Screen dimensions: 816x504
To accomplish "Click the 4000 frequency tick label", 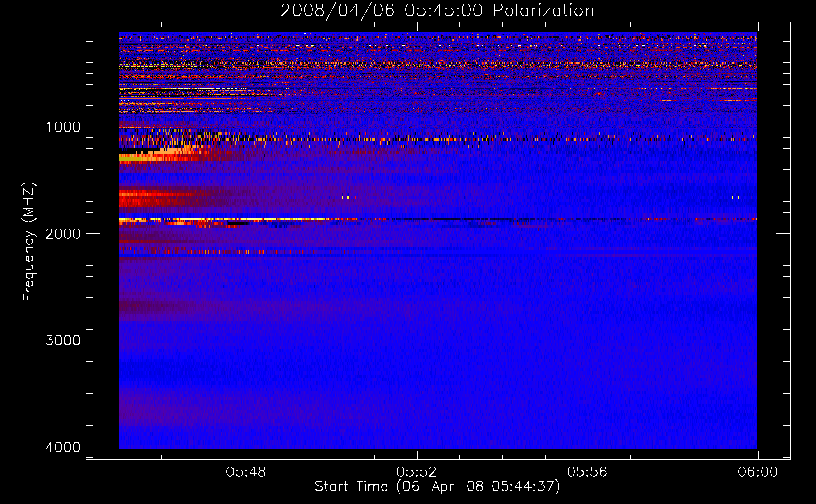I will tap(63, 447).
